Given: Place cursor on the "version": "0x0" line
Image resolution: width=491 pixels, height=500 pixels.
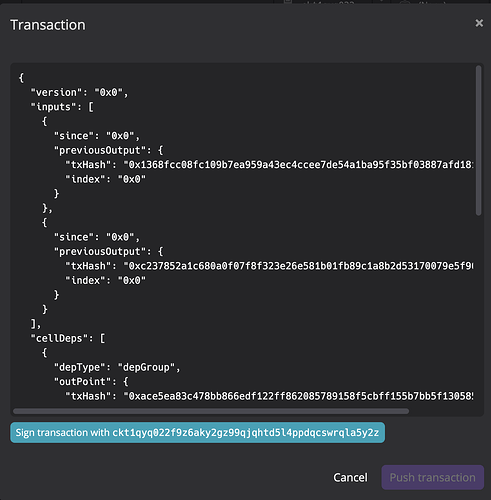Looking at the screenshot, I should tap(79, 92).
